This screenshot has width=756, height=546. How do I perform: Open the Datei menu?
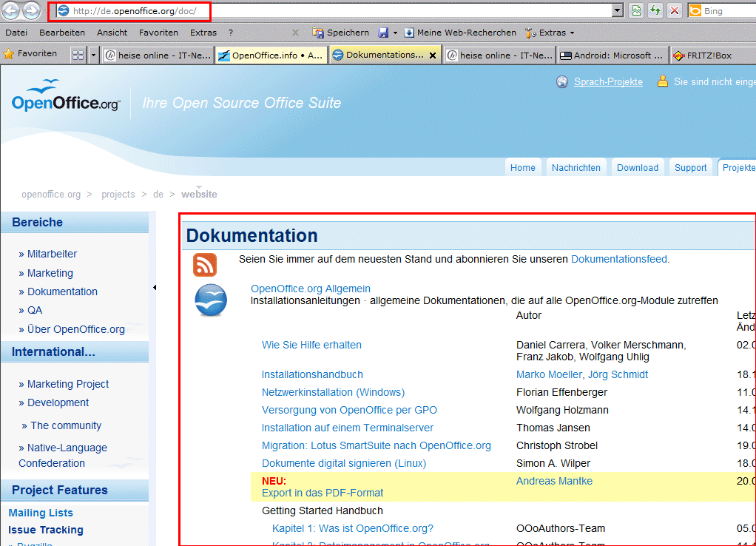(16, 33)
